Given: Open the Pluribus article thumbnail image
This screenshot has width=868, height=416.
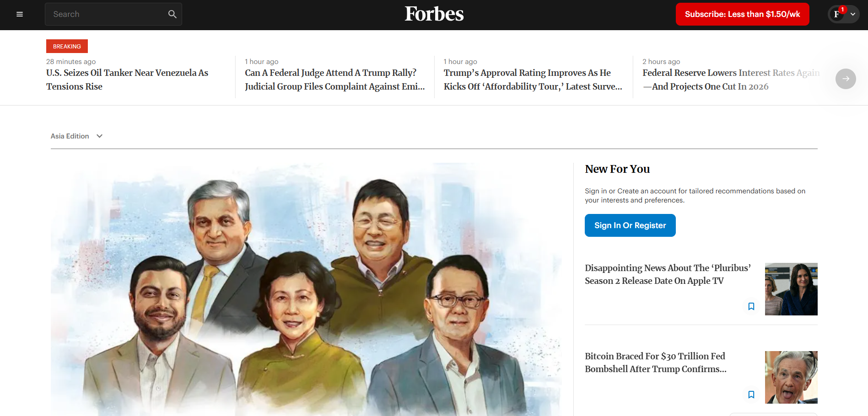Looking at the screenshot, I should 791,289.
